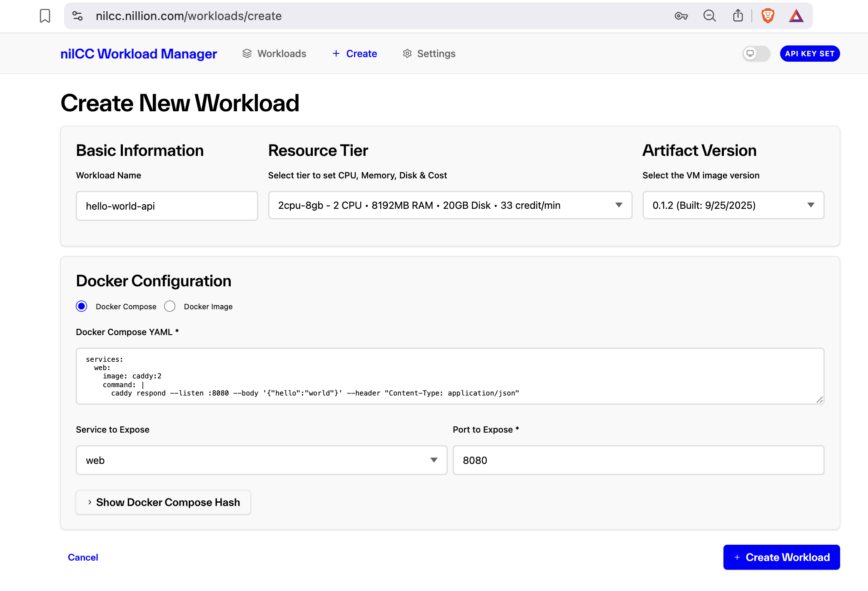Switch to the Workloads section
868x591 pixels.
[x=282, y=53]
